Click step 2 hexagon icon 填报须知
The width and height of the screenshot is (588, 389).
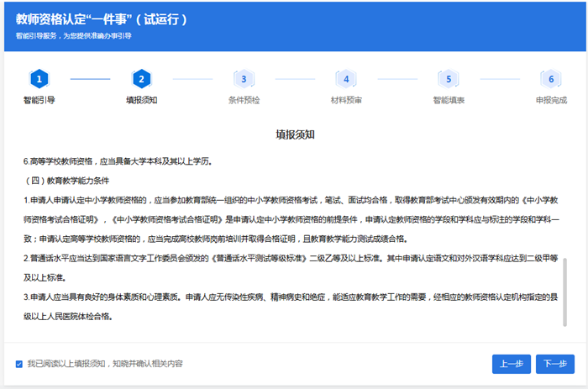[x=142, y=79]
